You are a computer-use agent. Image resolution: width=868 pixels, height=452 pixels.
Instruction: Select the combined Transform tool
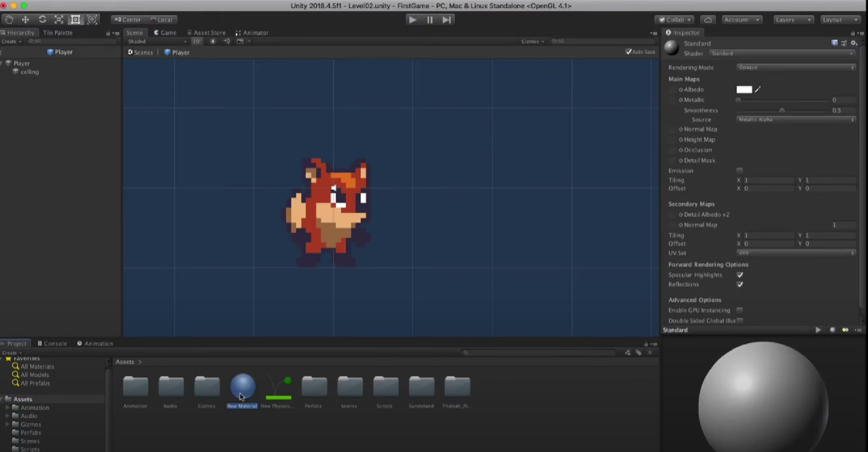pyautogui.click(x=92, y=19)
